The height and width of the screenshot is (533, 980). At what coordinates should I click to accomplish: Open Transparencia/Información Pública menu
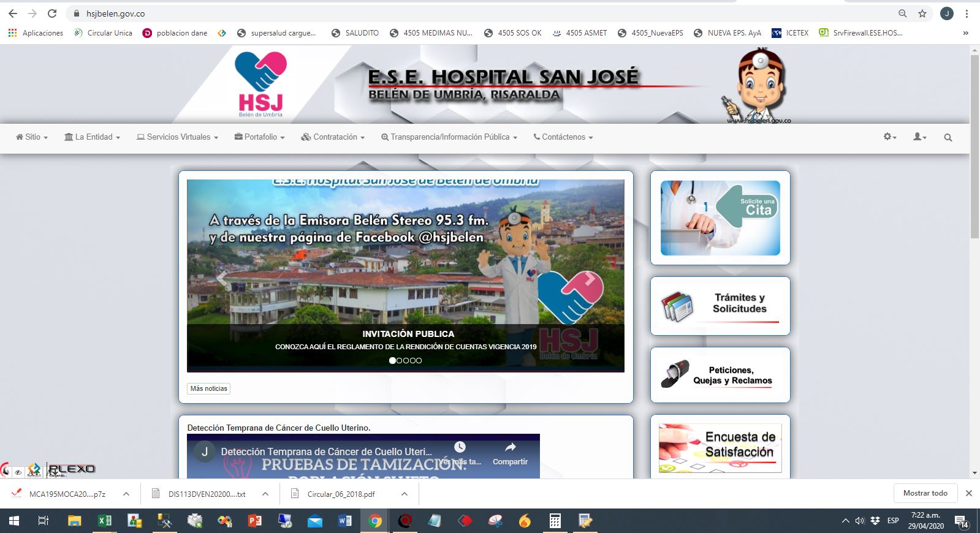tap(449, 137)
